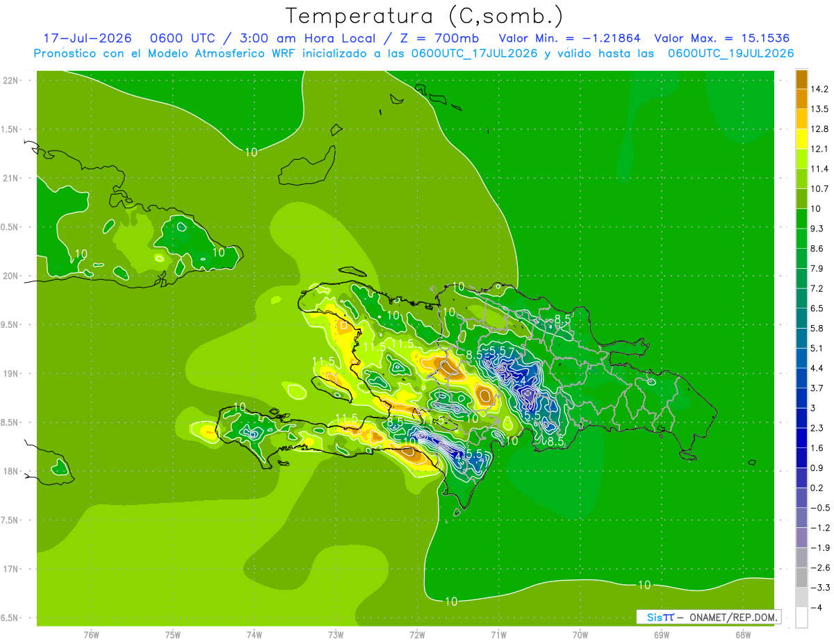
Task: Click the 18N latitude axis label
Action: (x=10, y=472)
